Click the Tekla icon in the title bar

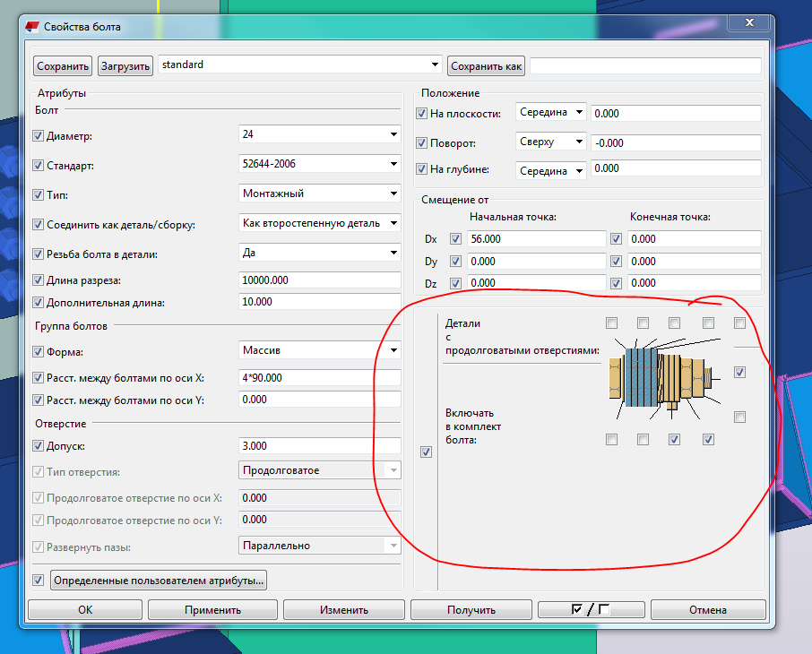pyautogui.click(x=33, y=26)
